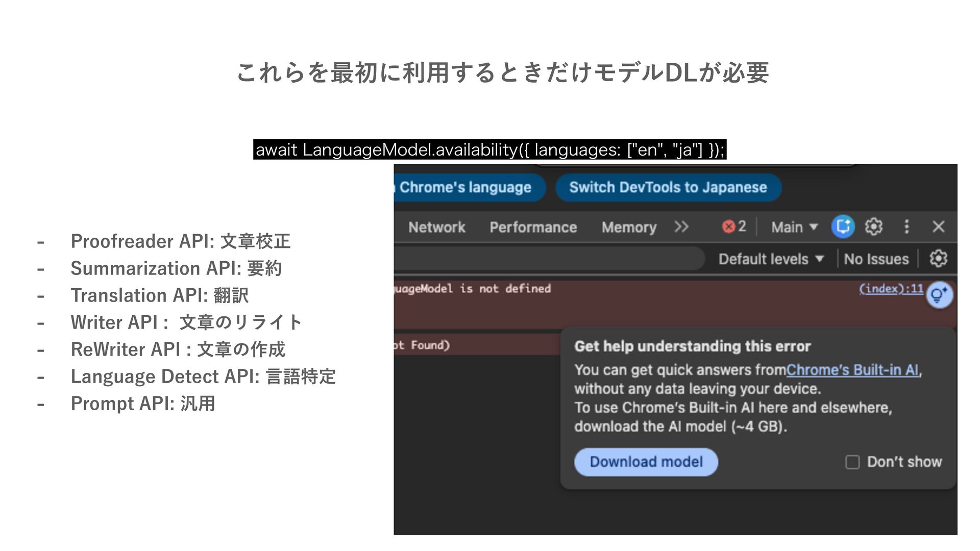The width and height of the screenshot is (980, 551).
Task: Click the lightbulb error insight icon
Action: [939, 295]
